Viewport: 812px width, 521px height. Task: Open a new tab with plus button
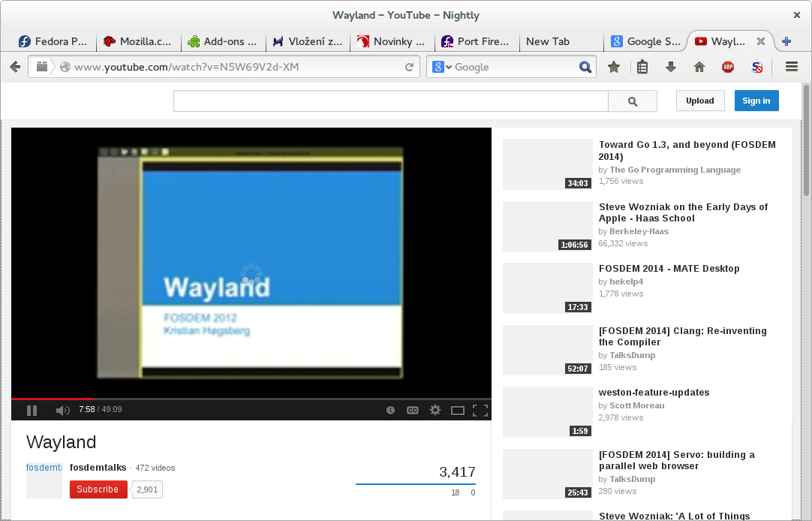[786, 41]
